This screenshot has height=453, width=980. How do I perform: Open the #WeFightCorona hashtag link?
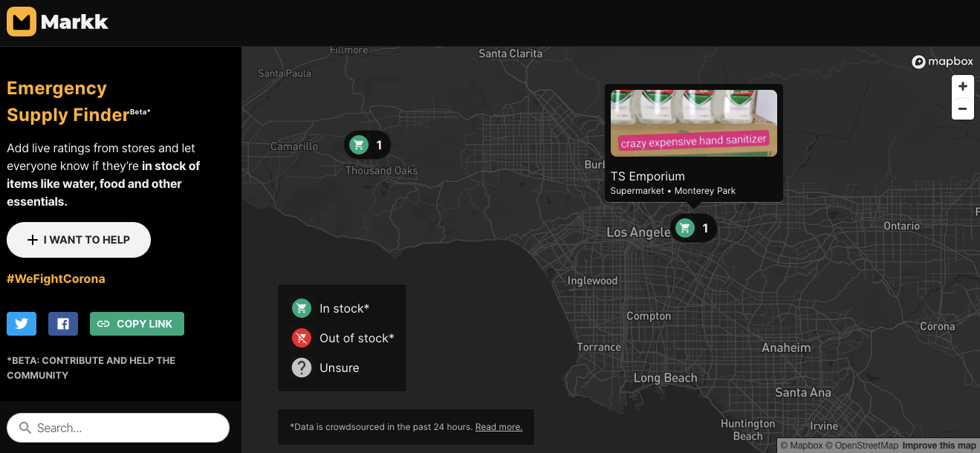point(56,278)
